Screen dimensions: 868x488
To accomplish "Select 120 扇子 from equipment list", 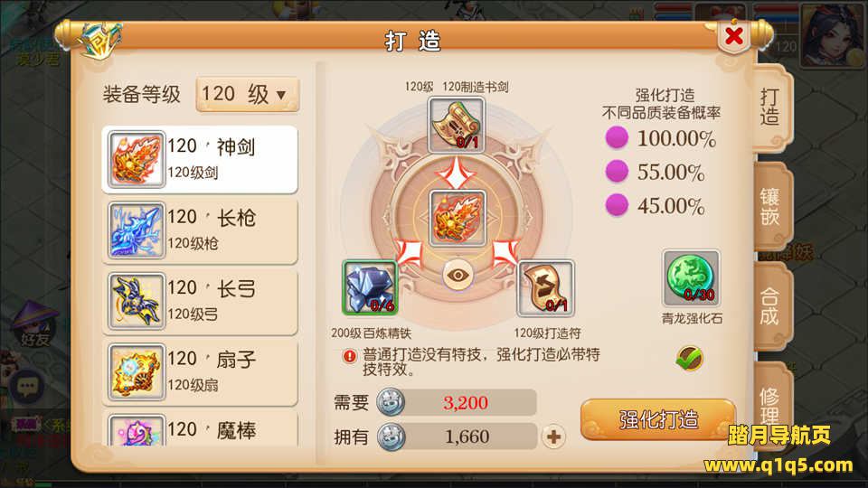I will pos(200,372).
